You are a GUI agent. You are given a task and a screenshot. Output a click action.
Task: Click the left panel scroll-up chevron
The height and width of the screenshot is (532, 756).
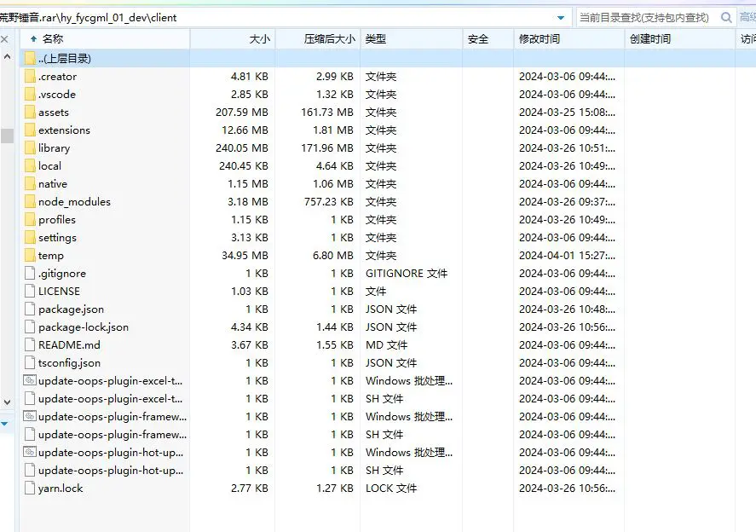coord(7,56)
